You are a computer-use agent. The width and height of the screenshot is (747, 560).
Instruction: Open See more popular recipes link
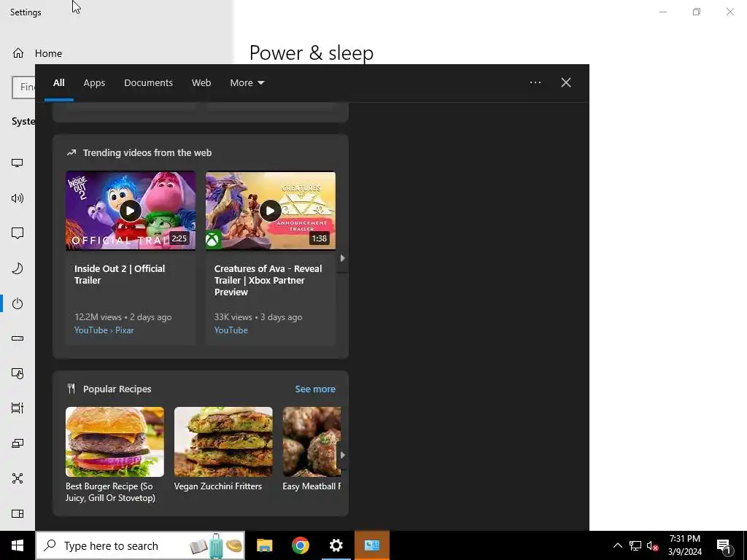coord(315,389)
